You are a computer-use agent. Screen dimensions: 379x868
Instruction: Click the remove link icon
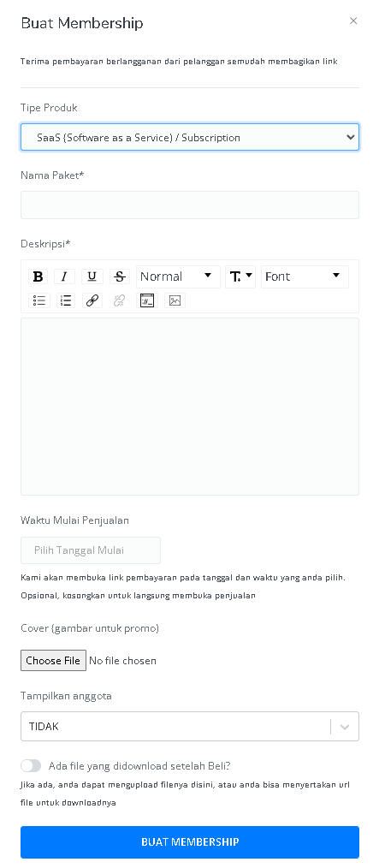point(119,300)
